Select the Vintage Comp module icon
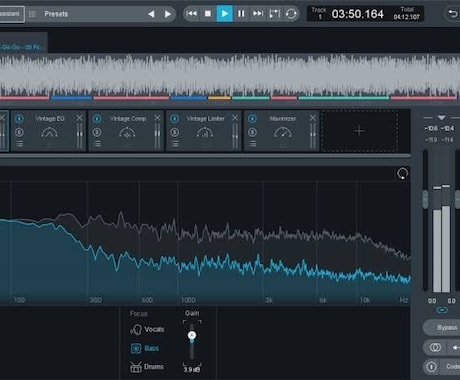The height and width of the screenshot is (380, 460). [127, 133]
